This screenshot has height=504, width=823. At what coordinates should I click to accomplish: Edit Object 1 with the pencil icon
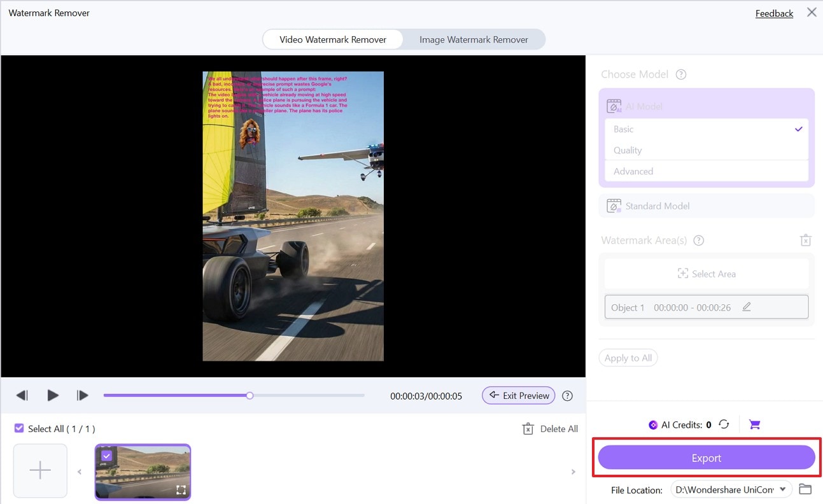pos(746,306)
